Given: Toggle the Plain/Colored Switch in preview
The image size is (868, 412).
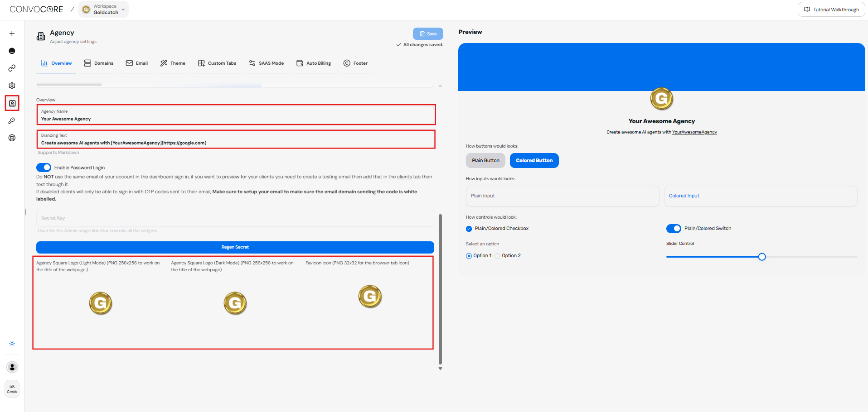Looking at the screenshot, I should [x=674, y=228].
